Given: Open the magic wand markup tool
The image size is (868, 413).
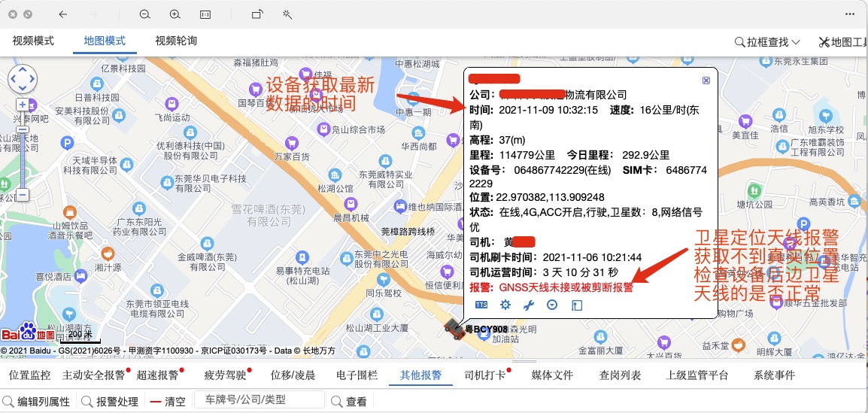Looking at the screenshot, I should [287, 14].
